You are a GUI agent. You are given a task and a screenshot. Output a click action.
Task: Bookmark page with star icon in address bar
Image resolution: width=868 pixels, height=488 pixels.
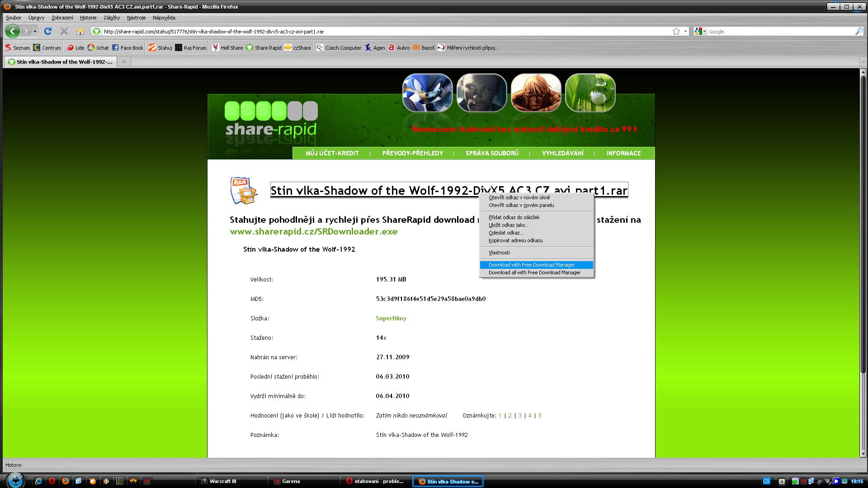676,31
